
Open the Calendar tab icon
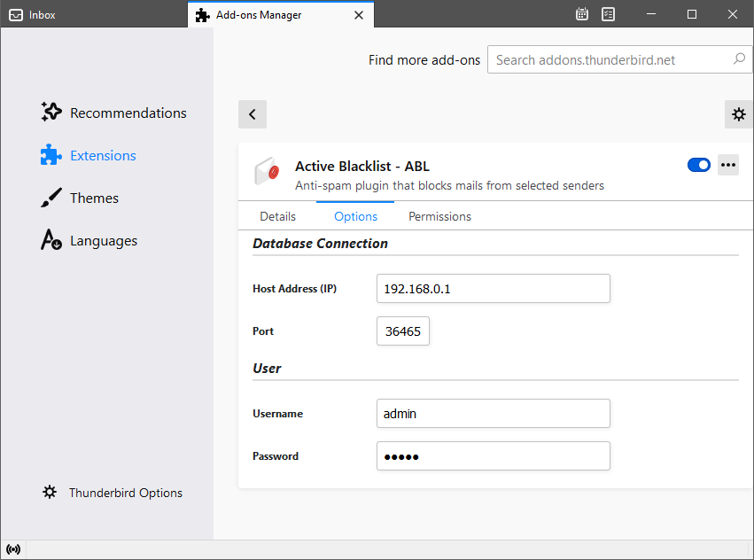click(x=582, y=14)
